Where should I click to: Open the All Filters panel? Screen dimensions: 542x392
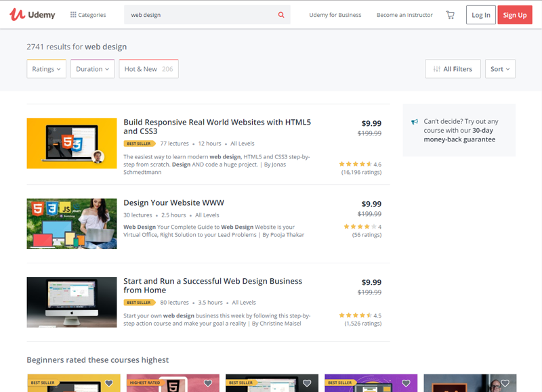(x=453, y=69)
